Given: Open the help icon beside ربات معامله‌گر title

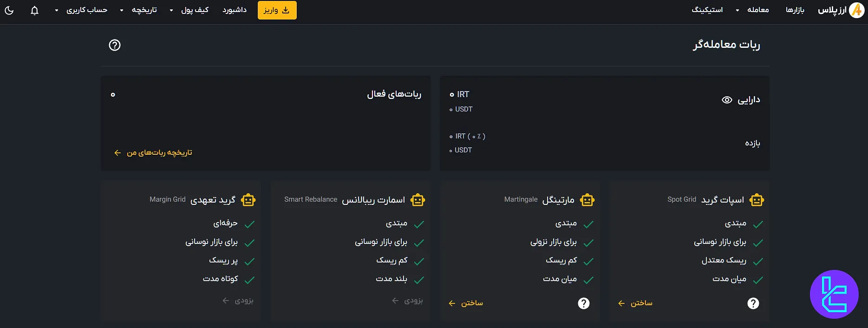Looking at the screenshot, I should coord(114,45).
